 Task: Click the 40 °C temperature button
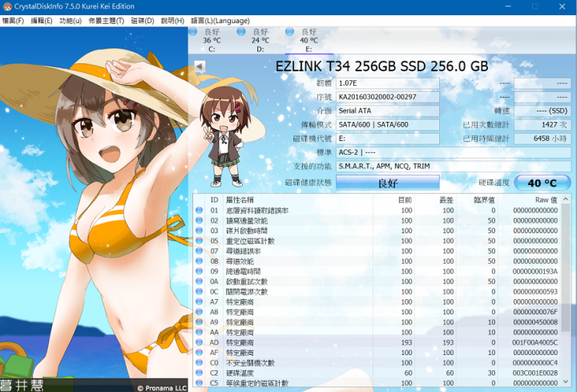[x=542, y=183]
